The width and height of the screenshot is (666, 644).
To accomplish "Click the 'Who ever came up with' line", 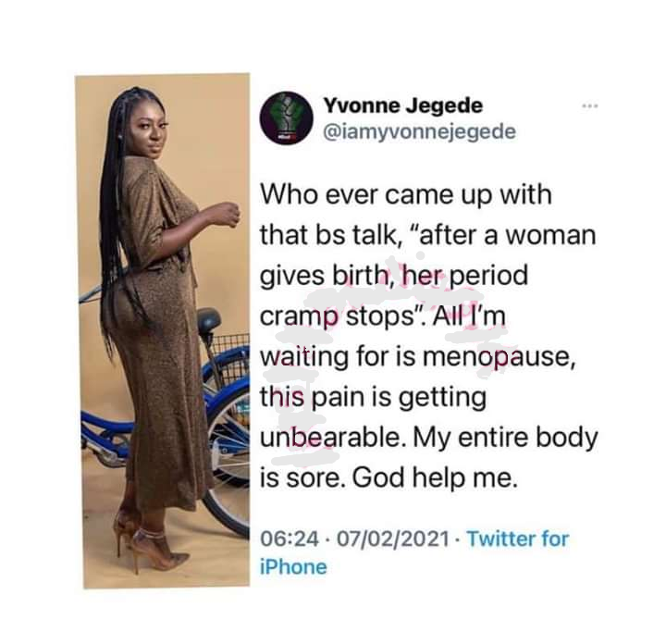I will (x=406, y=195).
